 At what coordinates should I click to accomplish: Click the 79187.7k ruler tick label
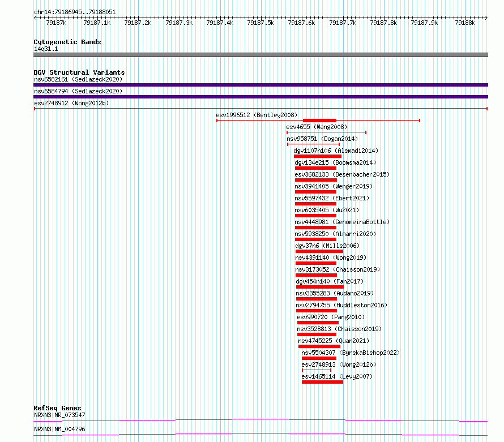click(x=343, y=23)
